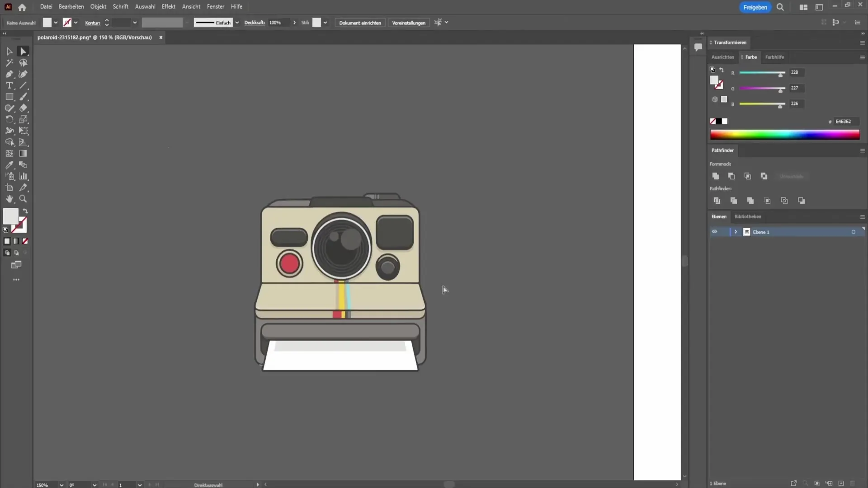Click Pathfinder Exclude shape mode icon
This screenshot has height=488, width=868.
click(764, 176)
